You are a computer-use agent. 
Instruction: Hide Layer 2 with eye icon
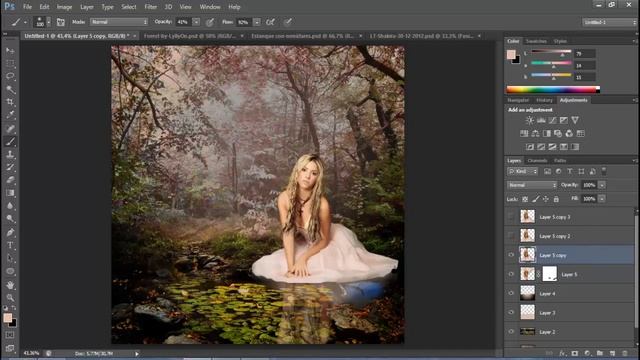coord(511,332)
